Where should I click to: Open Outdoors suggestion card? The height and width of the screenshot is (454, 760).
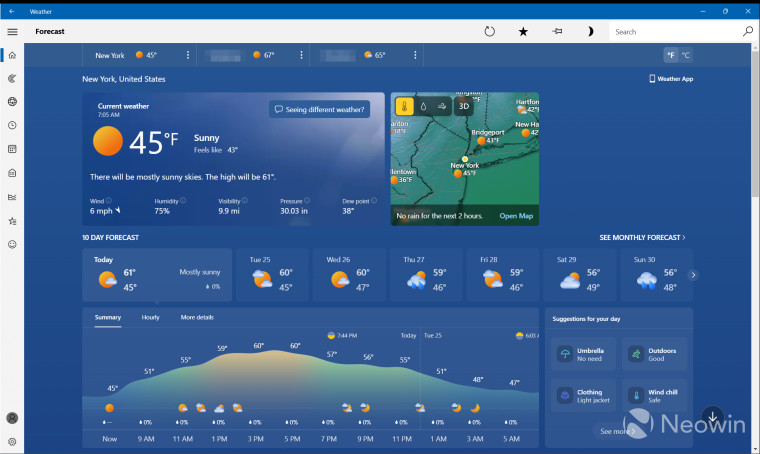point(654,354)
